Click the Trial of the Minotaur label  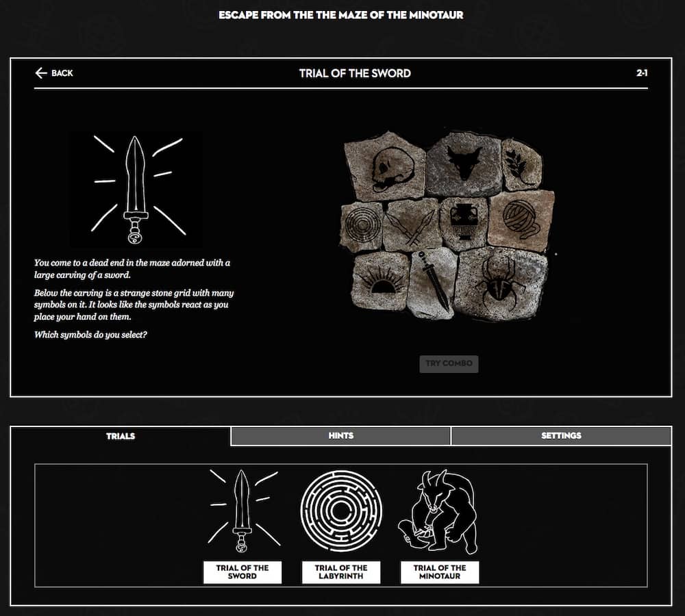click(440, 572)
